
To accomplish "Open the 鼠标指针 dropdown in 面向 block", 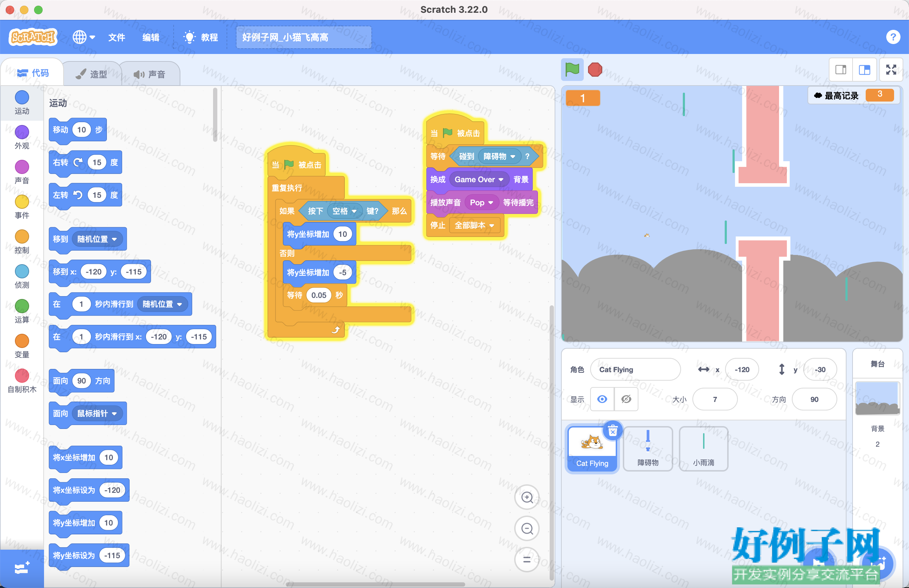I will point(97,413).
